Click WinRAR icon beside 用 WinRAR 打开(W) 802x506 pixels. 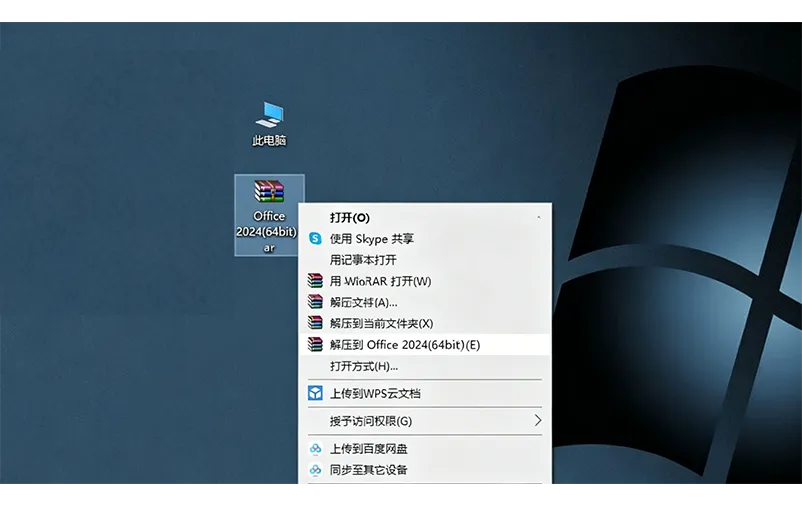315,281
